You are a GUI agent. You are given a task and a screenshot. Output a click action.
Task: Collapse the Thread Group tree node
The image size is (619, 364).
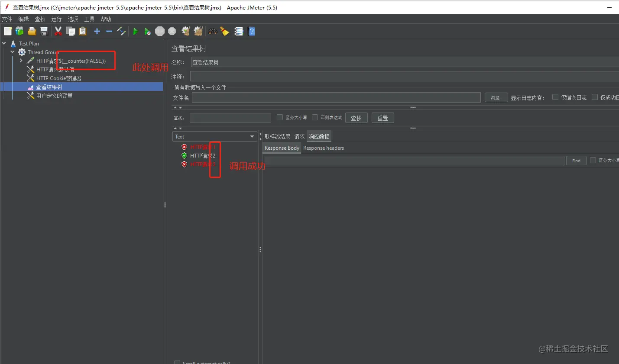[13, 52]
